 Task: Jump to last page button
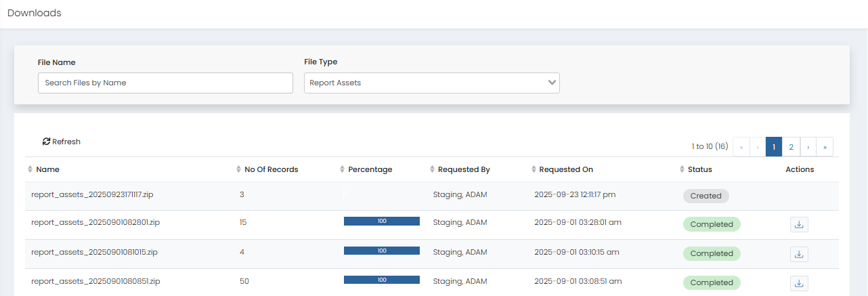825,147
